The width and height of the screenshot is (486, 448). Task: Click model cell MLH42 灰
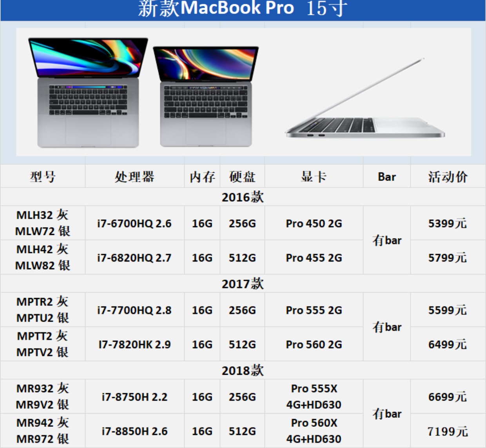point(42,249)
